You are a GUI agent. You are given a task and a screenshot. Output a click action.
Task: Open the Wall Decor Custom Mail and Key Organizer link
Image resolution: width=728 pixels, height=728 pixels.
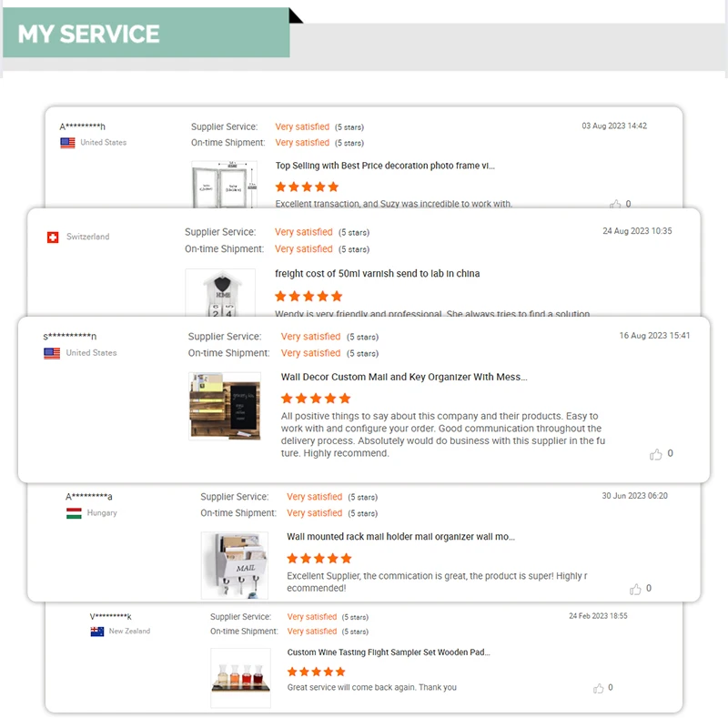tap(404, 377)
